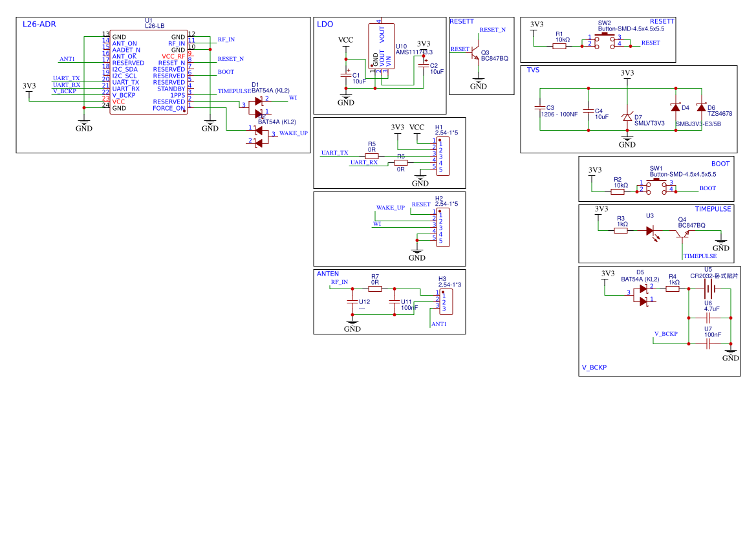756x535 pixels.
Task: Select the H3 2.54-1*3 antenna header
Action: 446,302
